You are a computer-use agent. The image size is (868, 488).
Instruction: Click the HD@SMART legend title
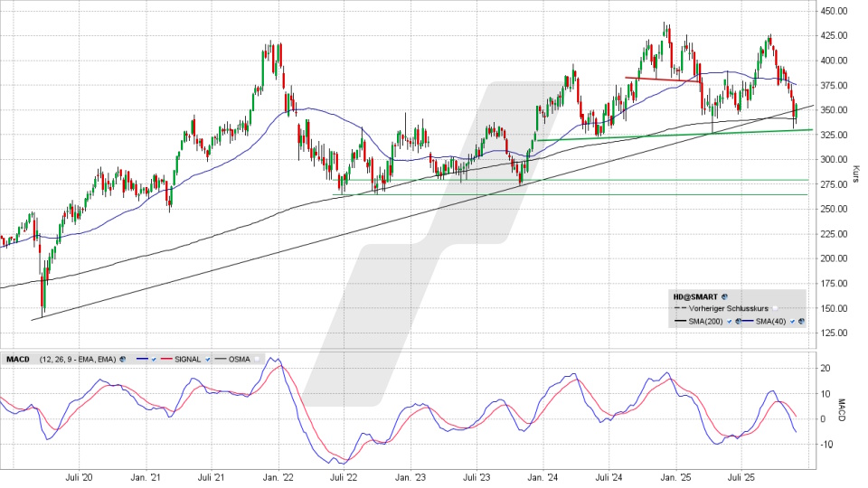[696, 296]
